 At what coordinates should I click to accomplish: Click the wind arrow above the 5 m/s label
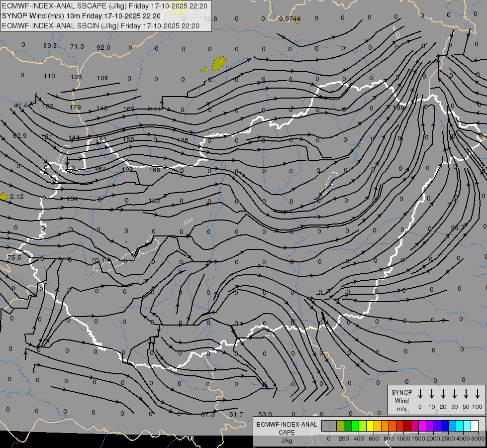click(420, 394)
